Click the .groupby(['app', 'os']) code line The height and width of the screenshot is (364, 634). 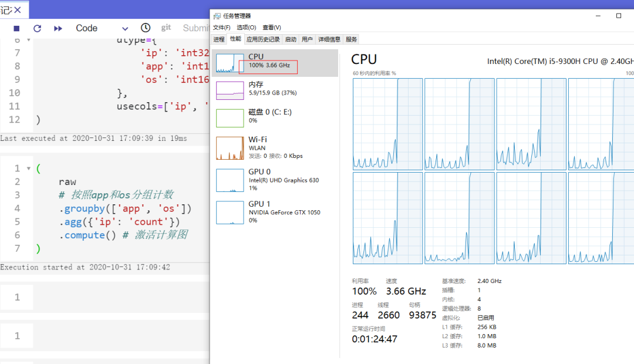pyautogui.click(x=126, y=208)
